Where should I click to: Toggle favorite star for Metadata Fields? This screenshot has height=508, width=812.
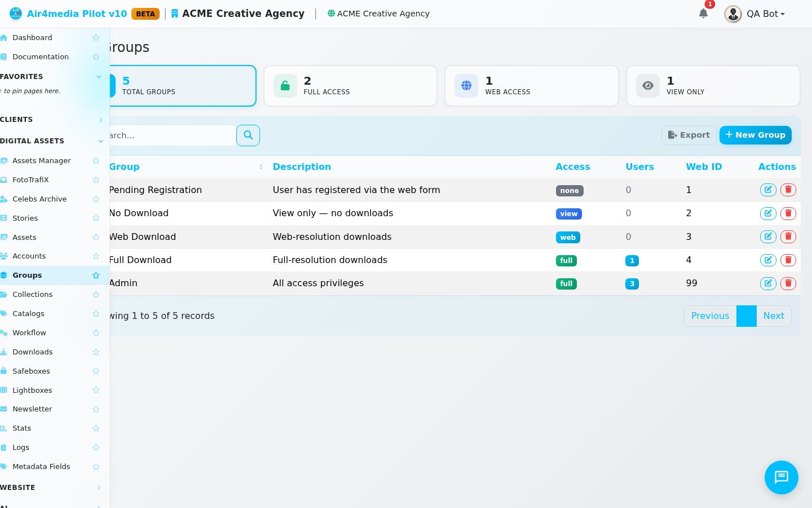[x=96, y=467]
